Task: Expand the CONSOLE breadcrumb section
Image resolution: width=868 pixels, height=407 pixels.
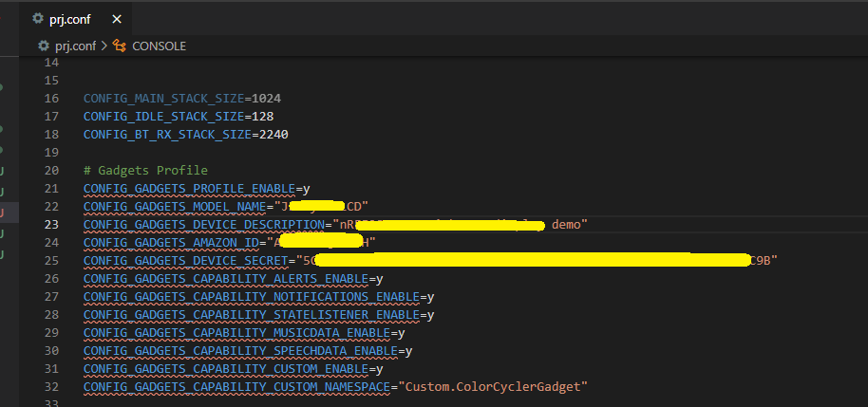Action: click(x=159, y=46)
